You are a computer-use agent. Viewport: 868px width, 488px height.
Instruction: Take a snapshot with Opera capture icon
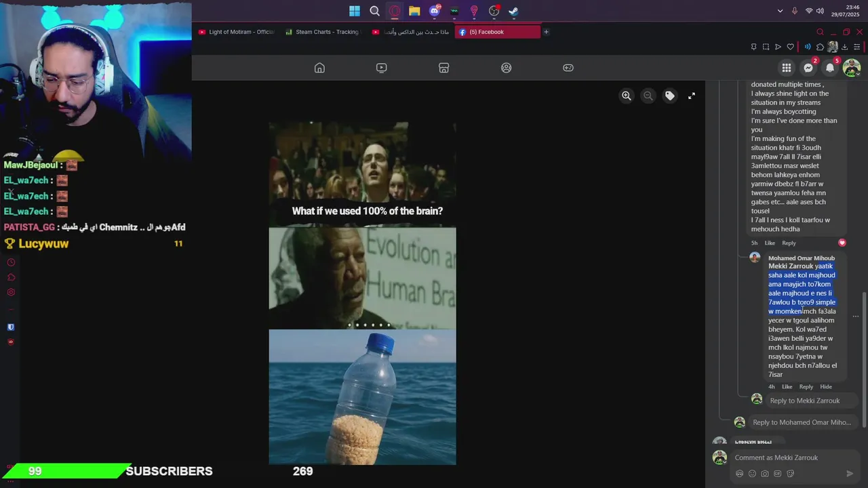(x=766, y=47)
